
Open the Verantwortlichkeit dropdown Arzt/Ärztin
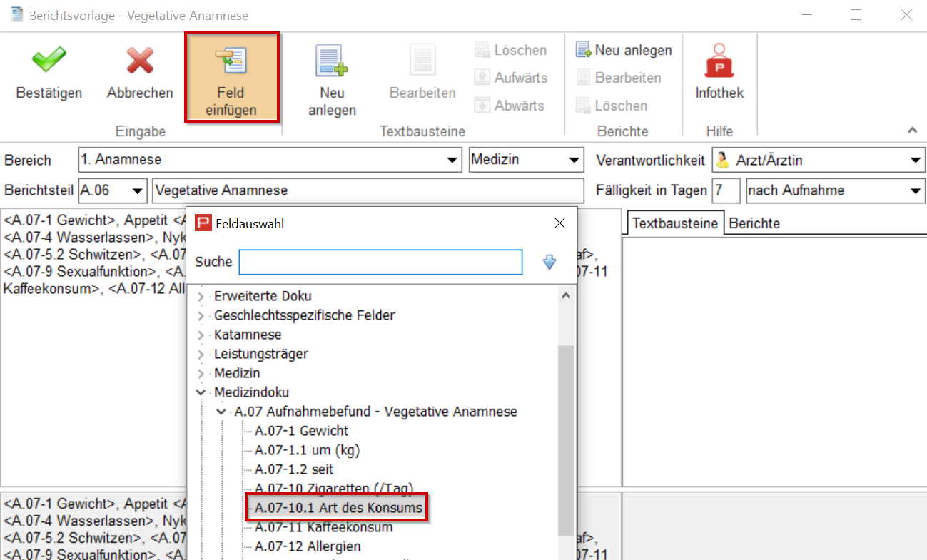point(916,161)
